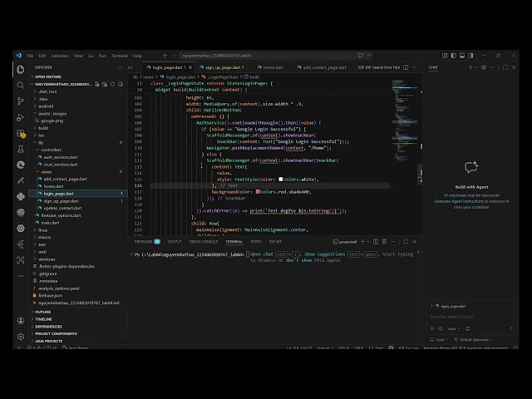Click the command center search box
Screen dimensions: 532x399
[267, 56]
